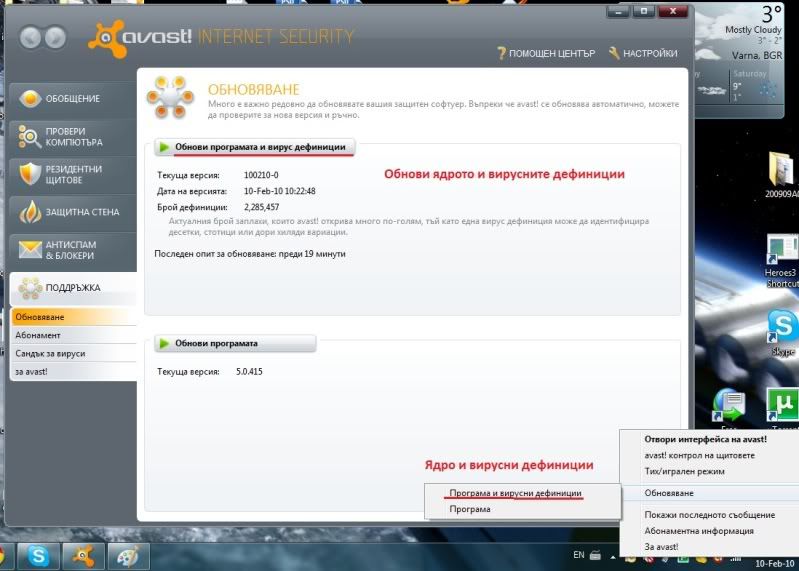Screen dimensions: 799x571
Task: Click the avast! orange logo
Action: tap(106, 39)
